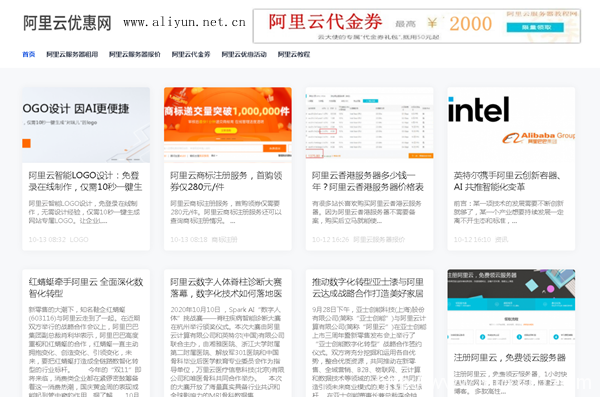Open the Hong Kong server price table thumbnail
The image size is (600, 397).
click(x=369, y=125)
